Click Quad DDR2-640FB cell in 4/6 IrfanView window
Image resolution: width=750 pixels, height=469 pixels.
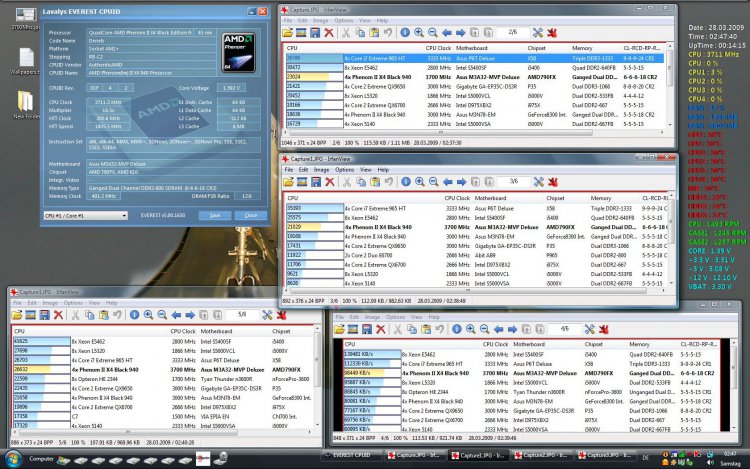pos(651,355)
